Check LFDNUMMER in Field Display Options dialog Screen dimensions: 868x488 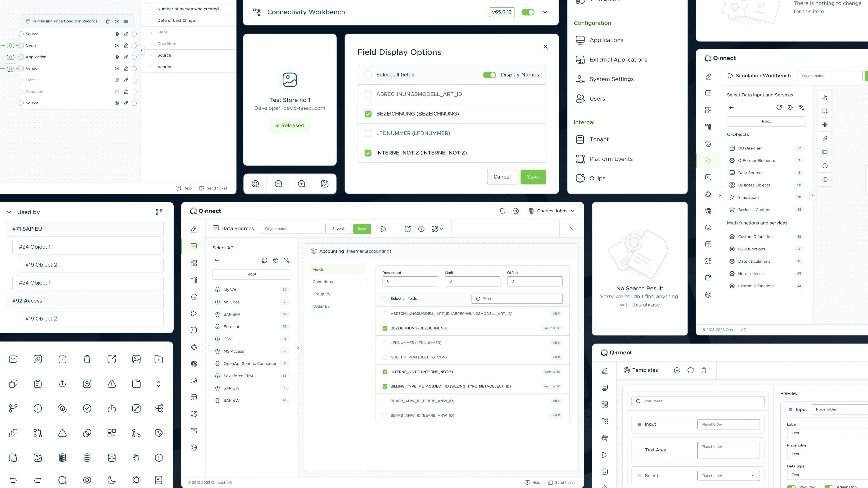(368, 133)
